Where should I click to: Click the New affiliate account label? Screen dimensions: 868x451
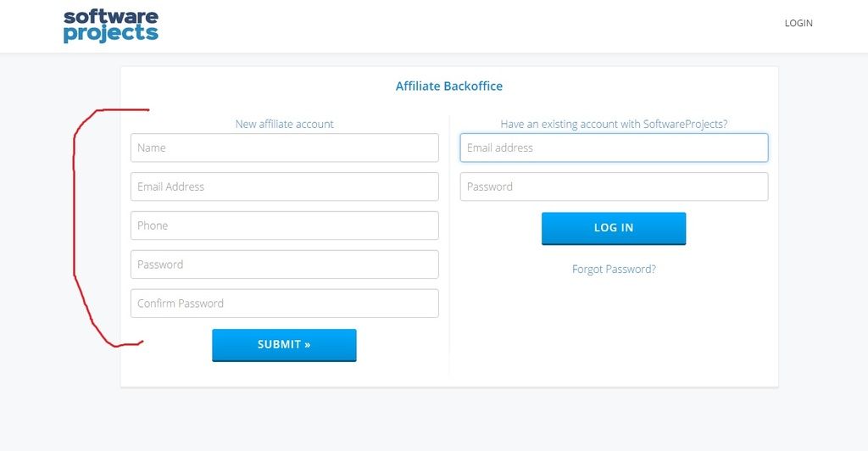(x=285, y=124)
